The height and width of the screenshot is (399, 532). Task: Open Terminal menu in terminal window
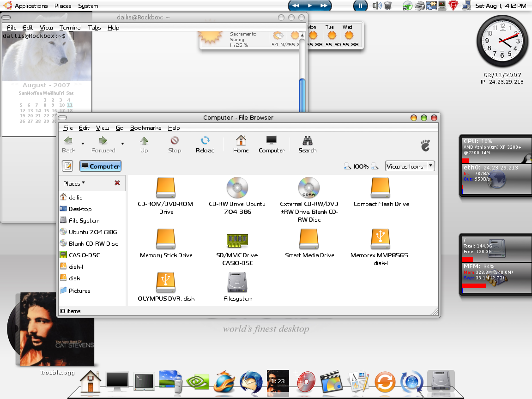[70, 28]
